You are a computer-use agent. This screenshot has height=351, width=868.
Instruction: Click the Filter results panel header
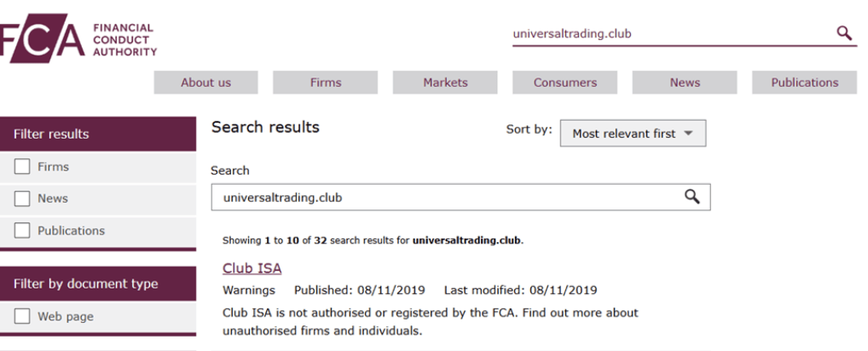[98, 134]
